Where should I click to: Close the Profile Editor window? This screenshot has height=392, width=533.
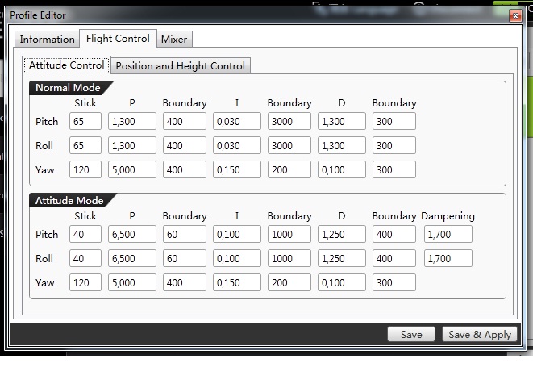(514, 15)
